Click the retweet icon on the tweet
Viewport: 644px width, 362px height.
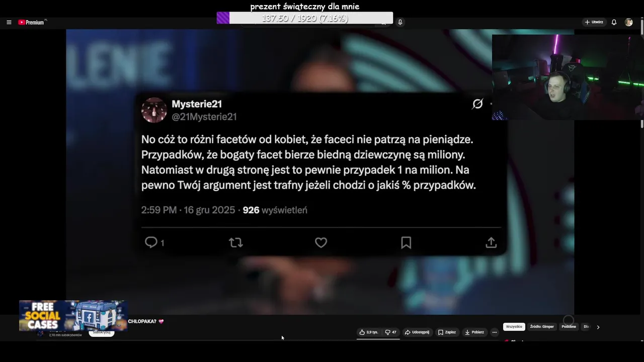pos(236,243)
